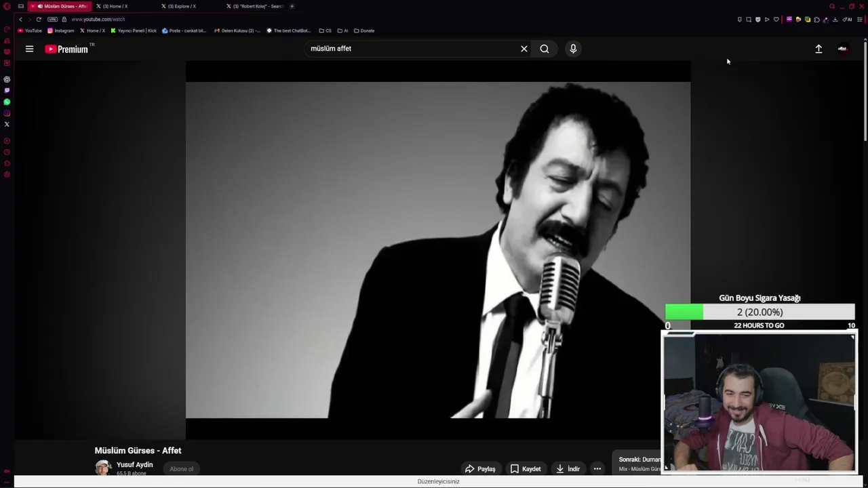868x488 pixels.
Task: Click the snapshot capture icon
Action: tap(749, 20)
